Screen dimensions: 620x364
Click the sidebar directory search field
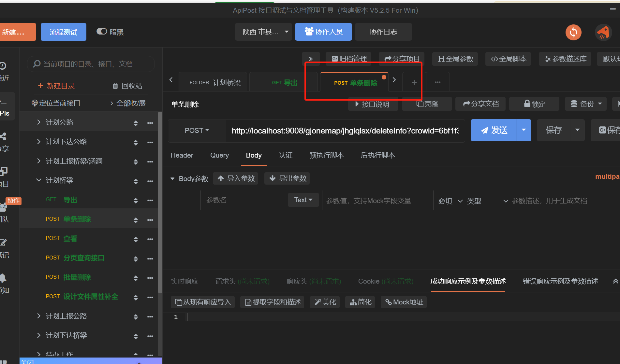point(91,64)
